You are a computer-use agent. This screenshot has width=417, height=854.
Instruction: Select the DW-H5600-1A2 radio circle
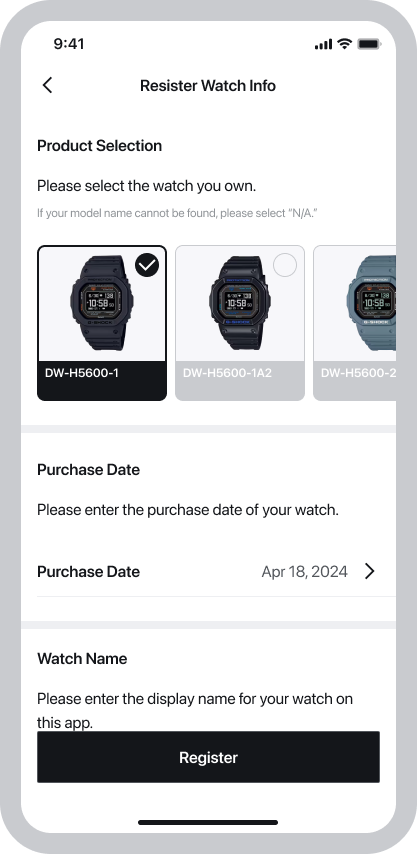tap(285, 265)
